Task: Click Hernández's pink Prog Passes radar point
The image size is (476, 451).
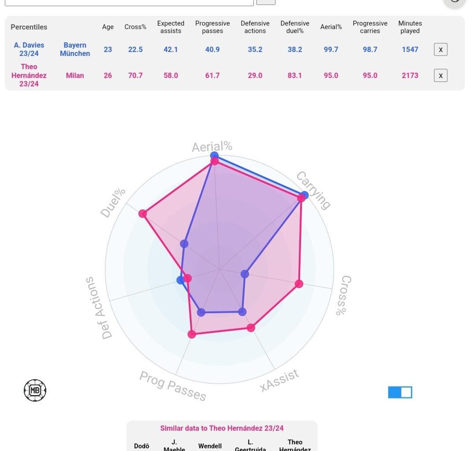Action: [x=192, y=334]
